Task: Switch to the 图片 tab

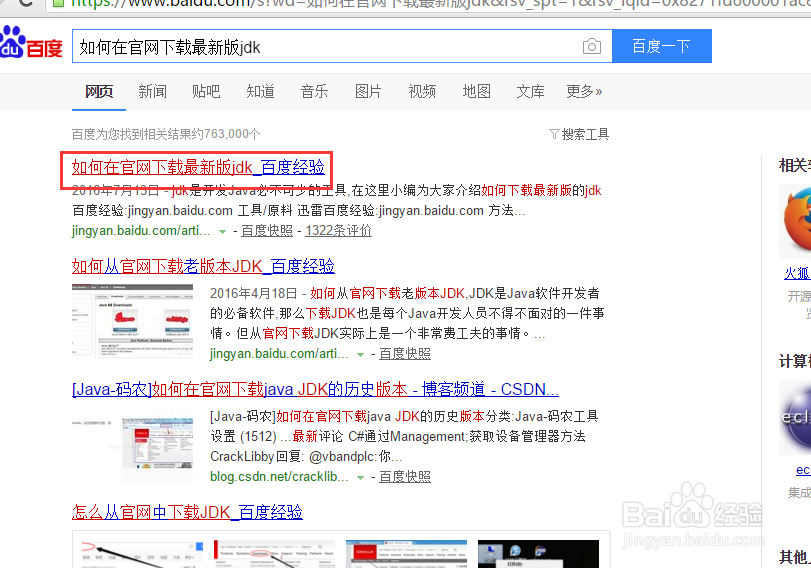Action: 368,92
